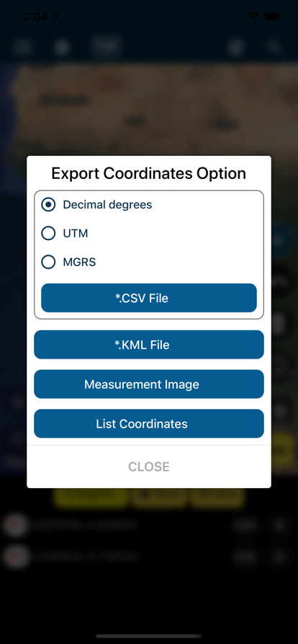Tap the location services arrow icon
The height and width of the screenshot is (644, 298).
click(55, 17)
